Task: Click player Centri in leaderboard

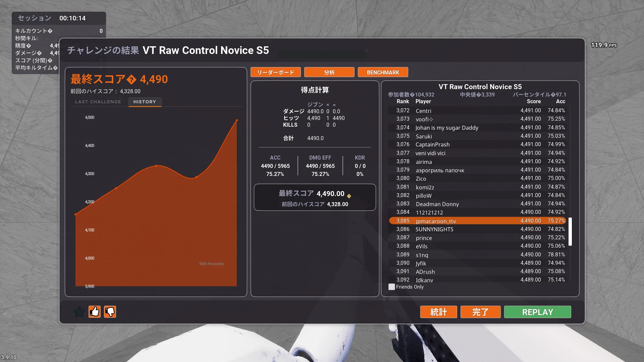Action: [477, 111]
